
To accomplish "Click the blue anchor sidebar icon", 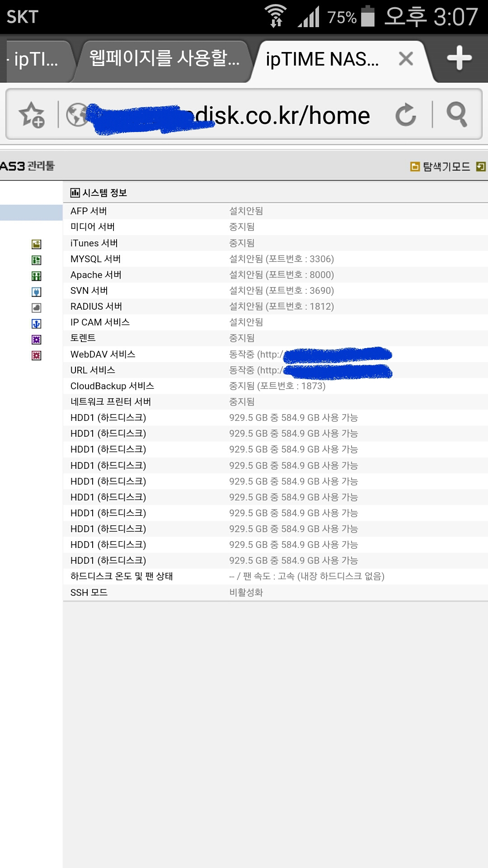I will 37,324.
